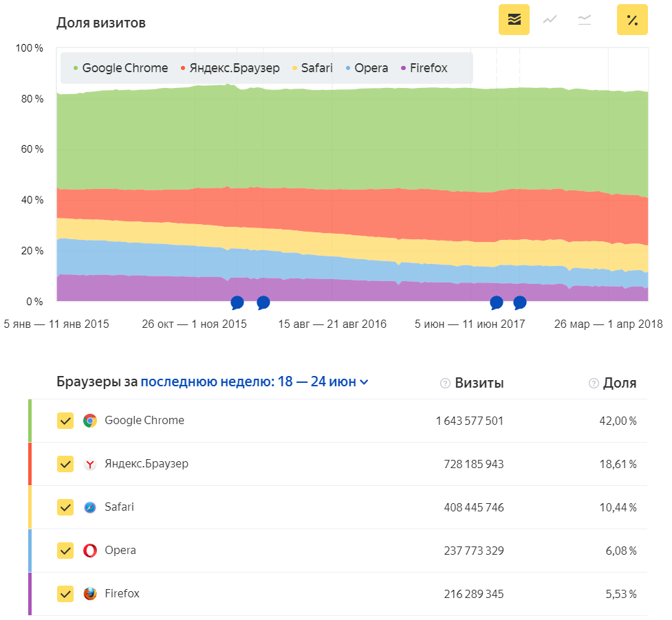Click the second comment marker on the timeline
672x620 pixels.
(263, 302)
